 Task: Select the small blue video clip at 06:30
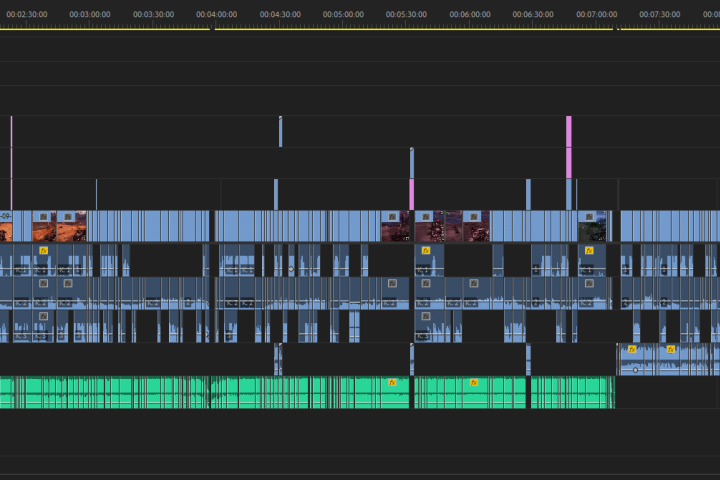click(x=528, y=195)
